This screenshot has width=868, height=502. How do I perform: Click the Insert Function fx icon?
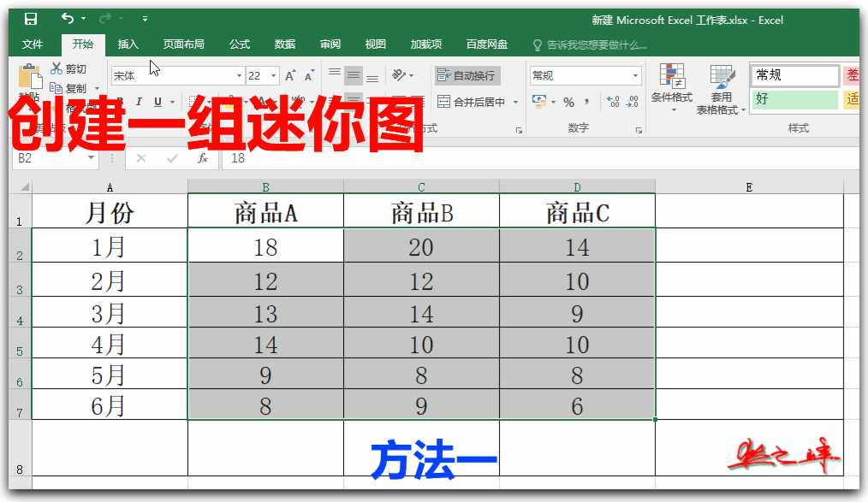point(203,159)
